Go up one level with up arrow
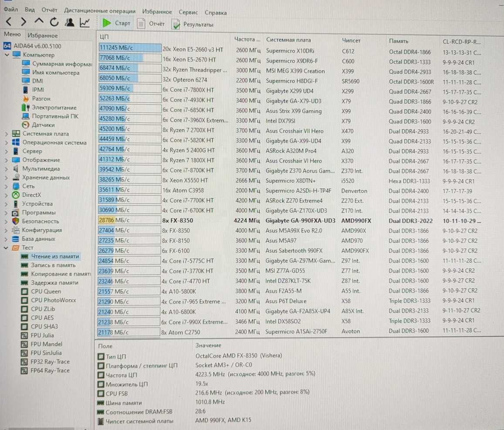Screen dimensions: 504x430 click(x=39, y=22)
